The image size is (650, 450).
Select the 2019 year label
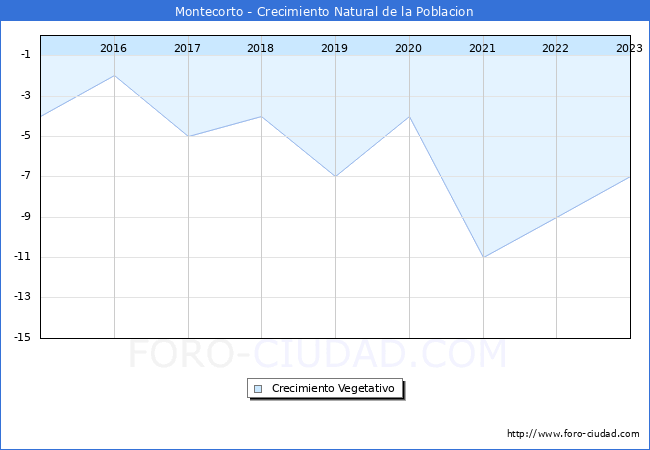click(335, 48)
